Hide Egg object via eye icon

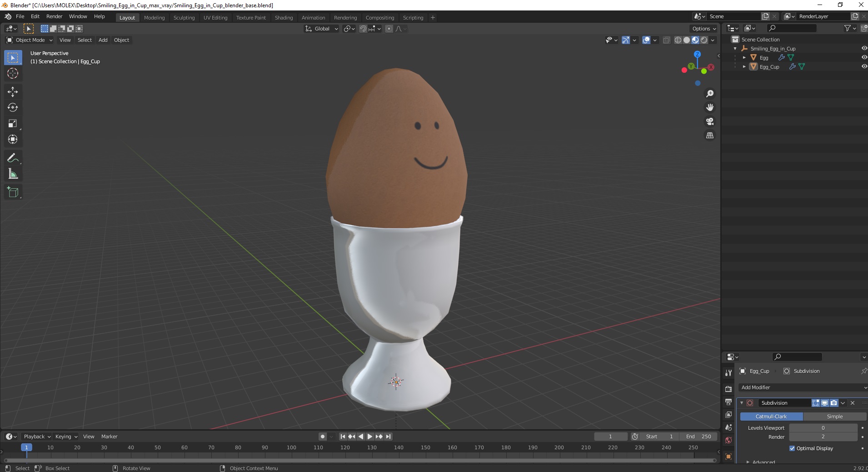pos(864,57)
